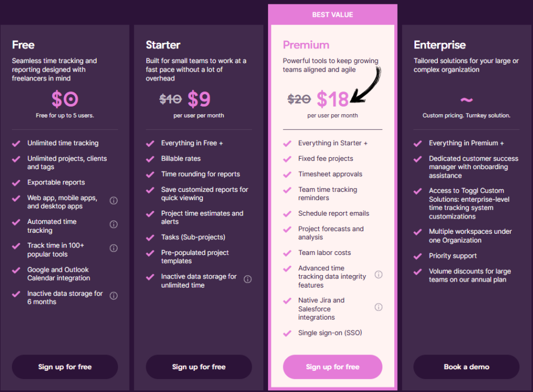Open info icon for Track time in 100+ tools
533x392 pixels.
click(114, 248)
